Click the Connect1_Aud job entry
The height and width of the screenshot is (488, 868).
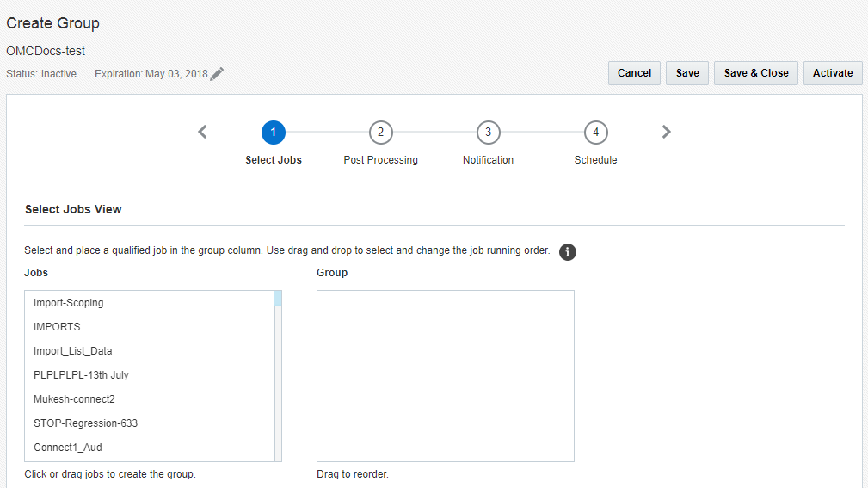click(68, 448)
